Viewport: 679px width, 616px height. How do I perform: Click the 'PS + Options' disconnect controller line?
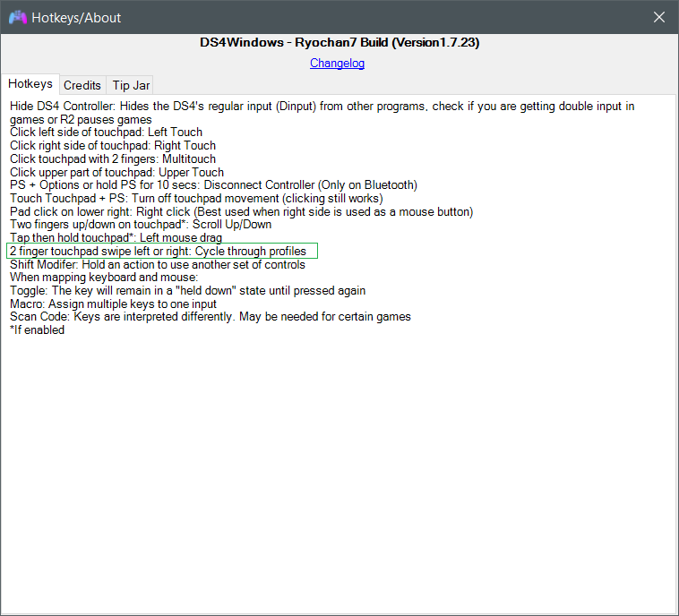(213, 184)
